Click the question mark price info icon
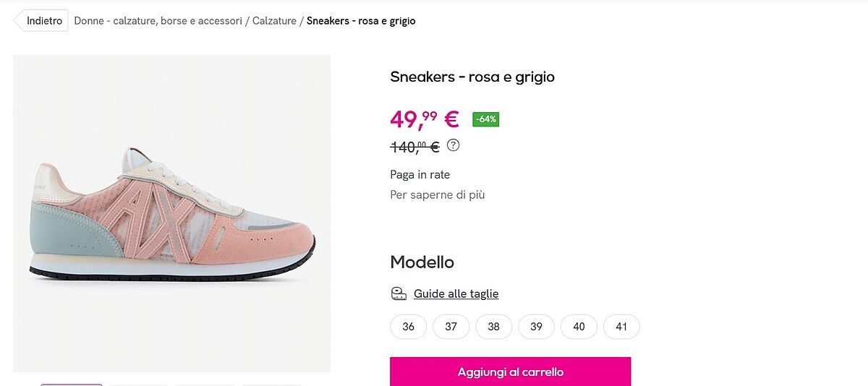Screen dimensions: 868x386 click(x=454, y=145)
